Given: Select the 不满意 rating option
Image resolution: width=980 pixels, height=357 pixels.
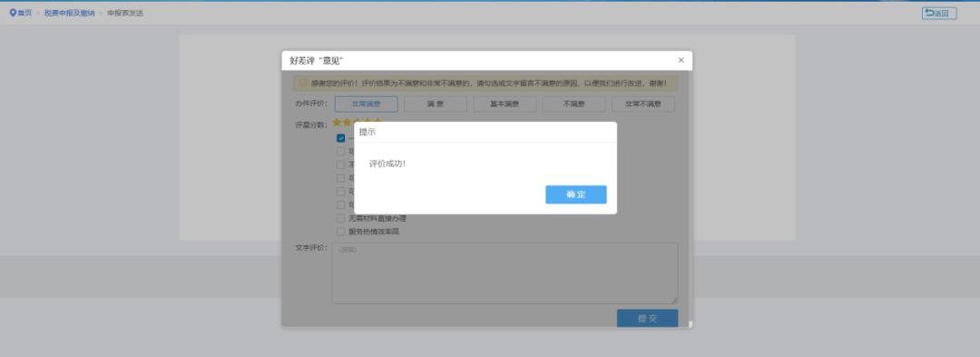Looking at the screenshot, I should click(573, 104).
